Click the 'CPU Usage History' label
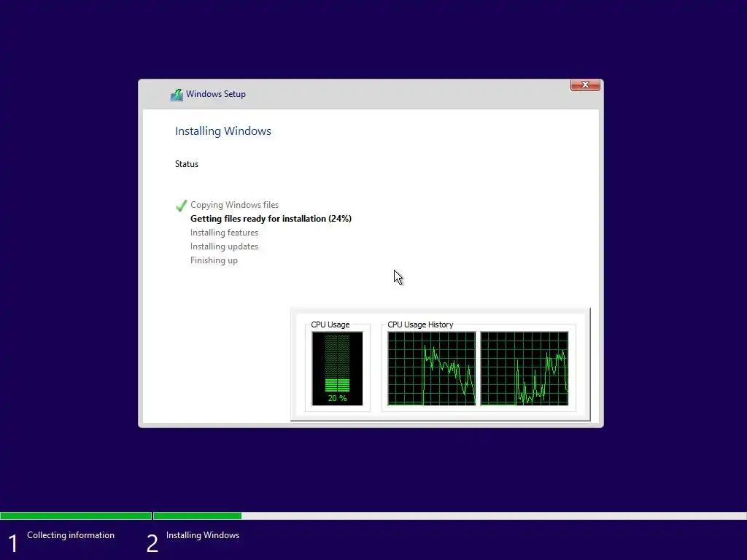 pos(420,324)
